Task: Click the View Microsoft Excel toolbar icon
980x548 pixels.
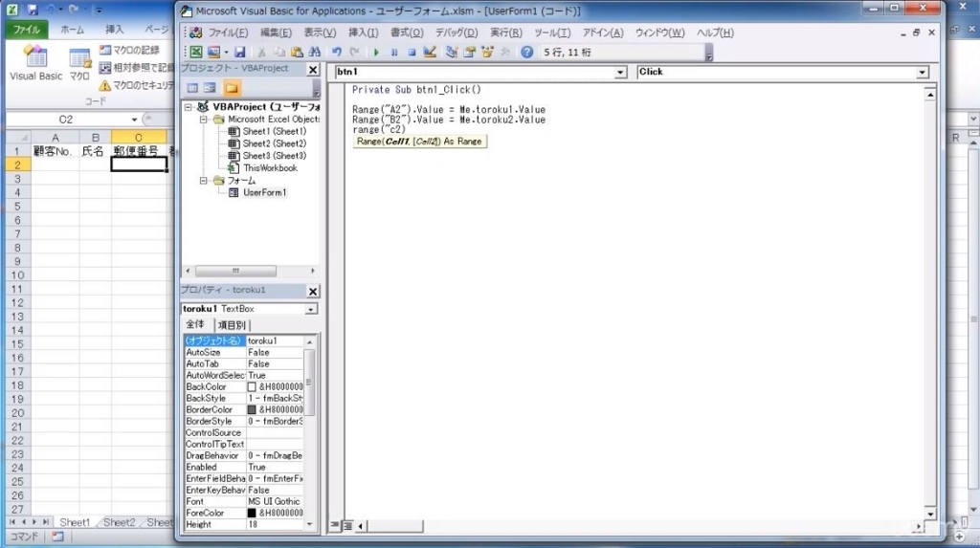Action: [x=196, y=52]
